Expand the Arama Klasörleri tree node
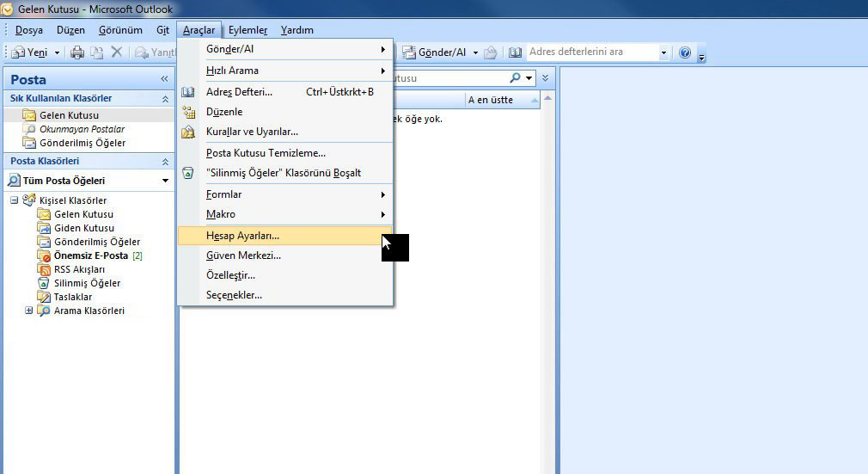The height and width of the screenshot is (474, 868). pyautogui.click(x=28, y=311)
